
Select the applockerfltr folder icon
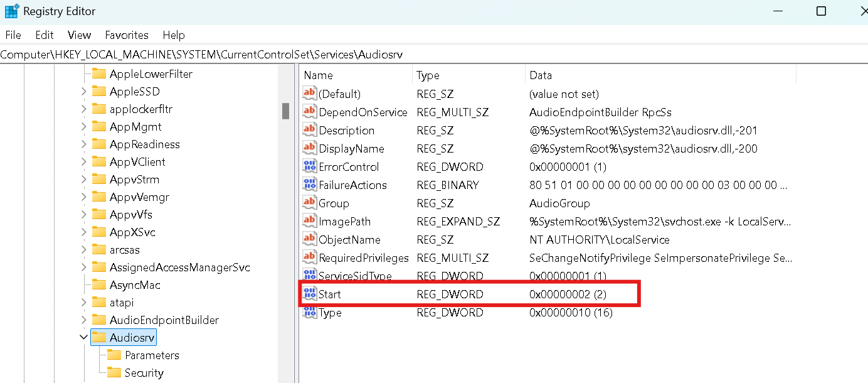pyautogui.click(x=99, y=109)
